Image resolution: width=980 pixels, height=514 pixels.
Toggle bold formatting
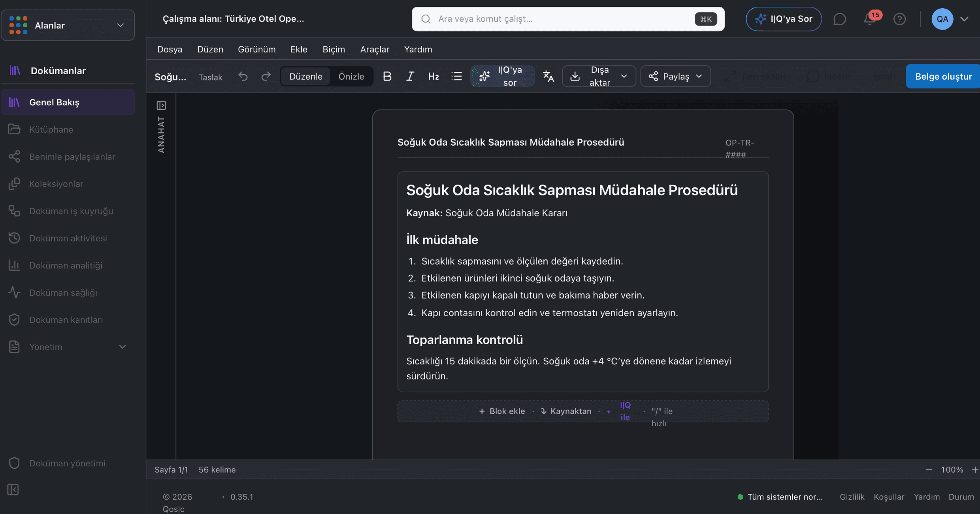point(387,76)
